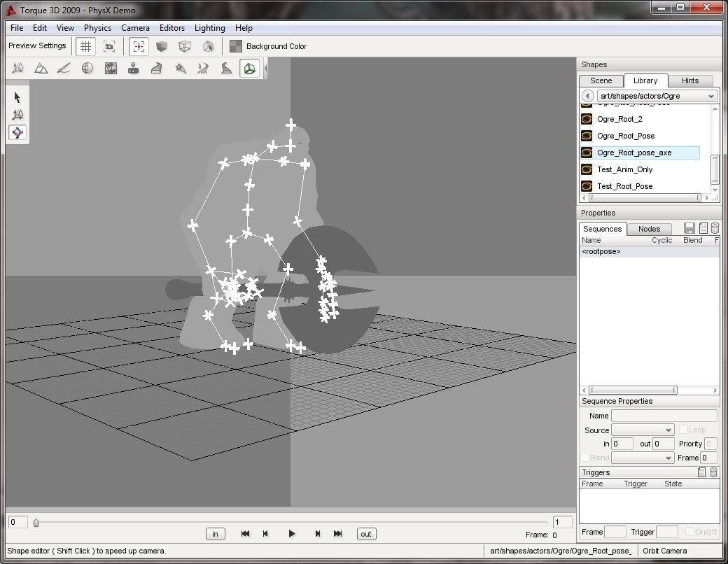
Task: Switch to the Nodes tab
Action: coord(649,229)
